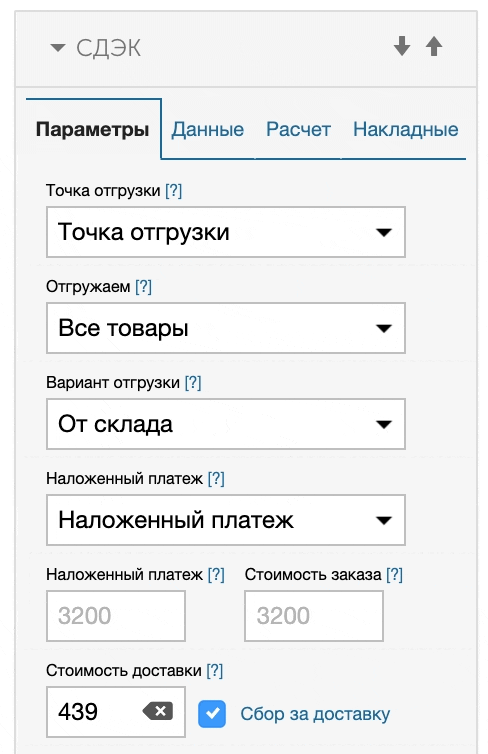Screen dimensions: 488x754
Task: Open the Накладные tab
Action: point(406,129)
